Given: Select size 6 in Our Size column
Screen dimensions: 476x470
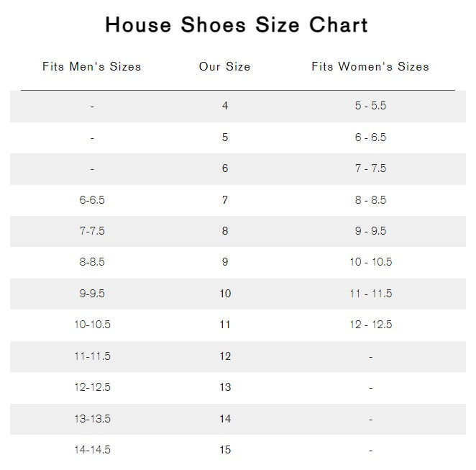Looking at the screenshot, I should [225, 168].
